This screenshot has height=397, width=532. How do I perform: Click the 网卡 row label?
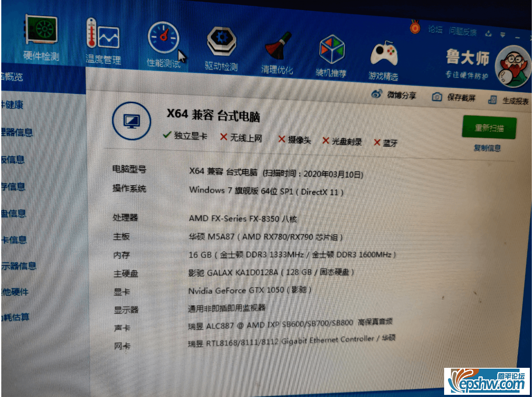[x=122, y=345]
